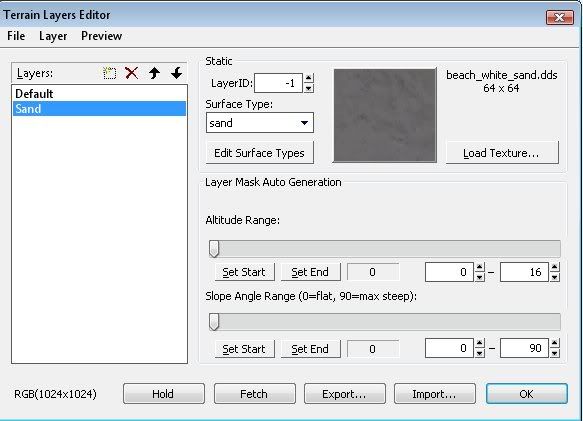This screenshot has height=421, width=583.
Task: Click the Export button
Action: pyautogui.click(x=345, y=393)
